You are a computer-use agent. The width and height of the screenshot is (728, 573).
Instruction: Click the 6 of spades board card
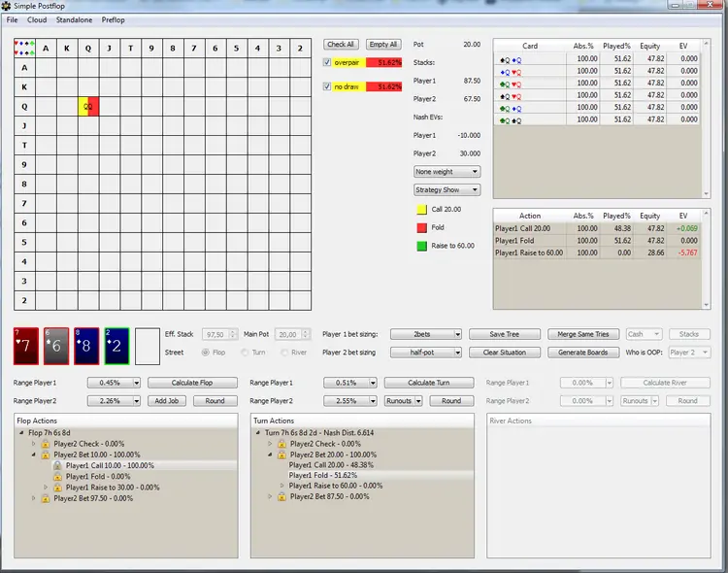[x=56, y=346]
